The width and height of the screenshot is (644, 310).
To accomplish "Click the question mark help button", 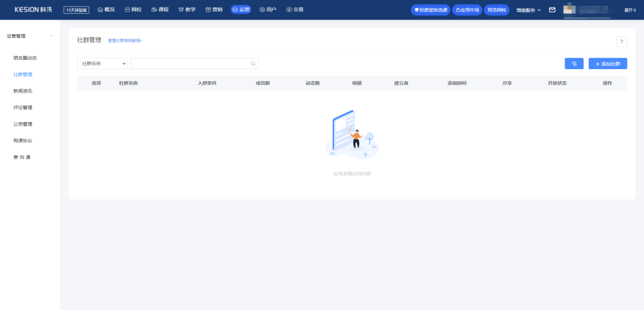I will coord(622,41).
